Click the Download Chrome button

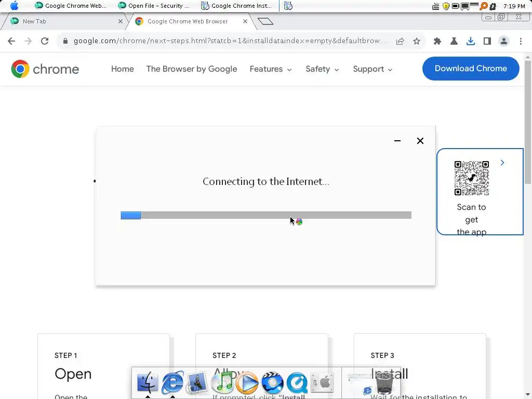tap(471, 69)
